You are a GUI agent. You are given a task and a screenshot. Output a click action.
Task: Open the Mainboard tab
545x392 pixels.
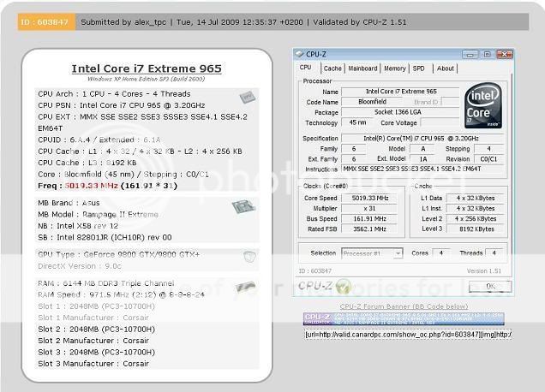coord(362,68)
